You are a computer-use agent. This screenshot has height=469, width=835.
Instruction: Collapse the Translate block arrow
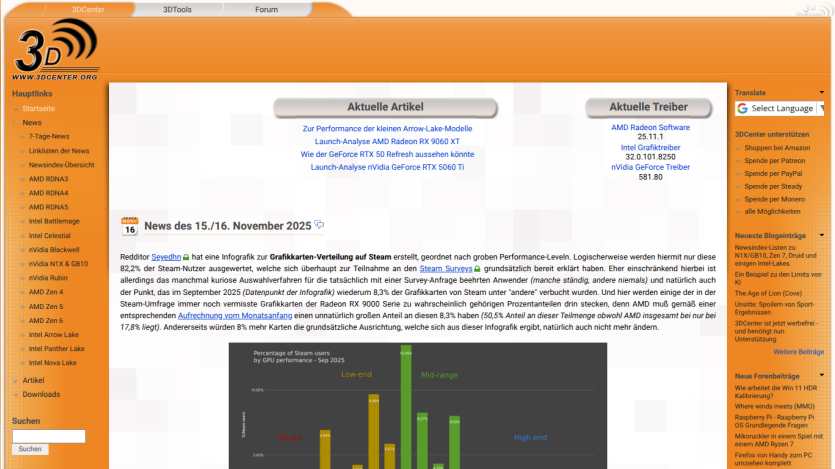822,93
